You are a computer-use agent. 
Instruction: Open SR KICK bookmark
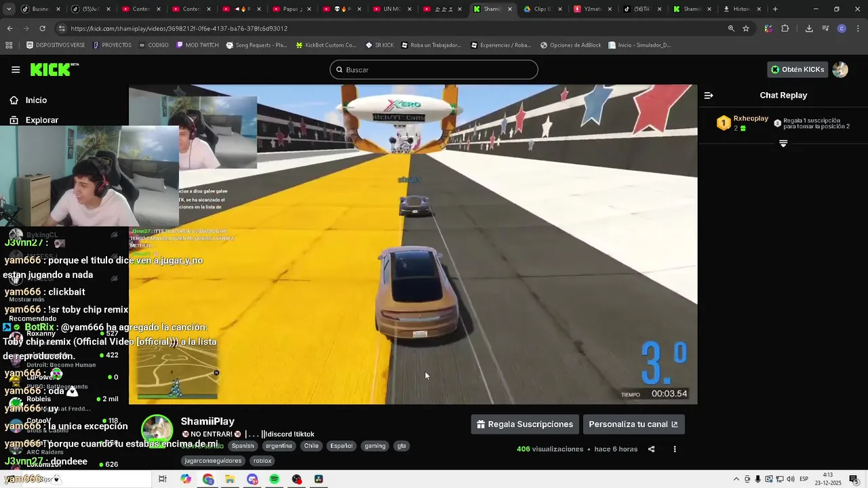point(379,45)
